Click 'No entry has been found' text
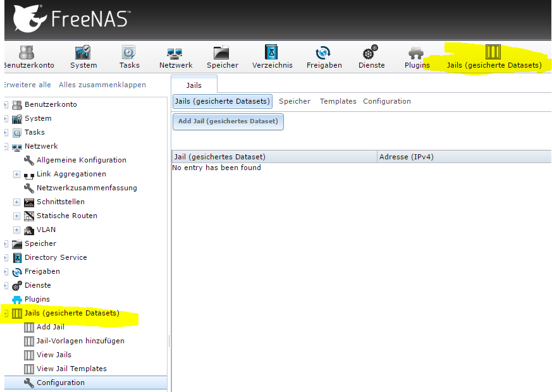 [216, 168]
